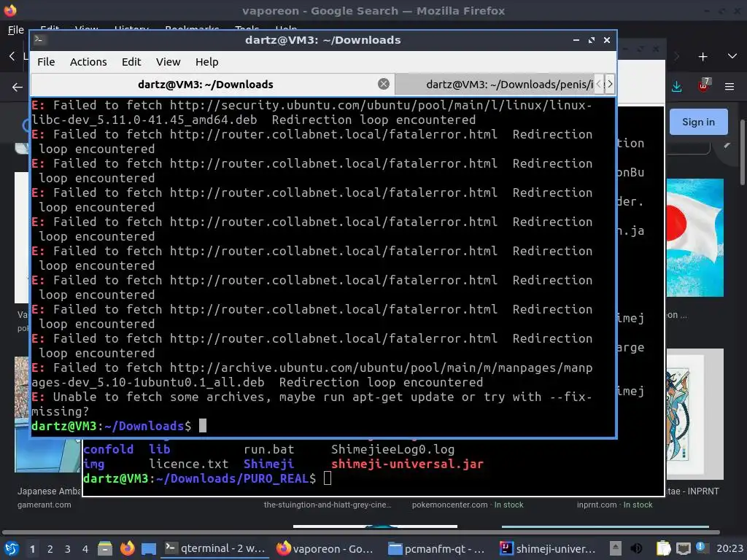The image size is (747, 560).
Task: Open the INPRNT artwork thumbnail
Action: (694, 414)
